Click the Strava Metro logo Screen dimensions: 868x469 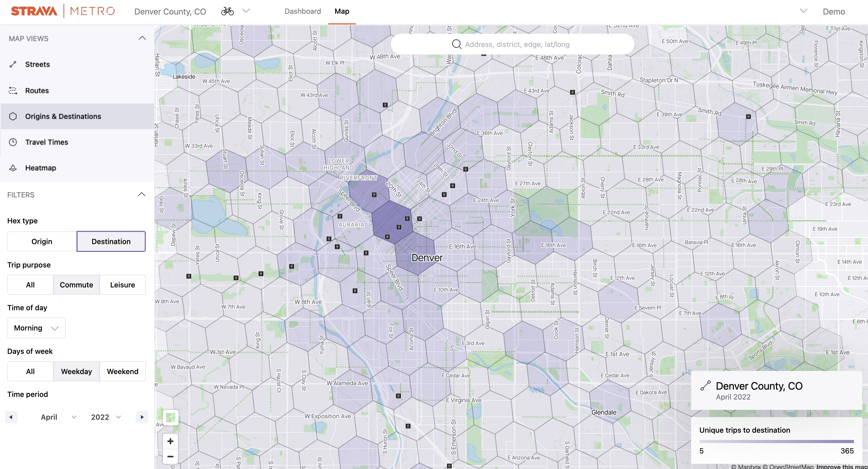[63, 11]
